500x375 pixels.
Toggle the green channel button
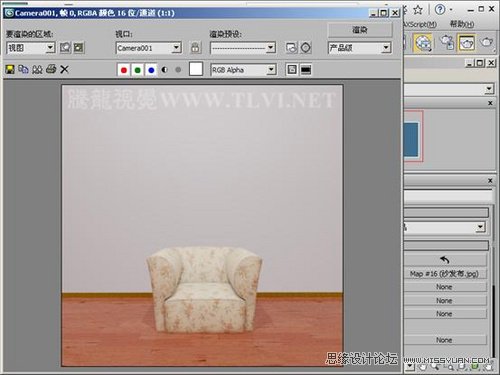coord(138,70)
